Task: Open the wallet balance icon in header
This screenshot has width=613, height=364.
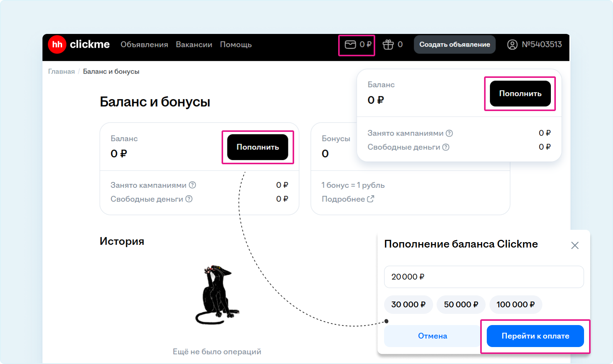Action: coord(350,45)
